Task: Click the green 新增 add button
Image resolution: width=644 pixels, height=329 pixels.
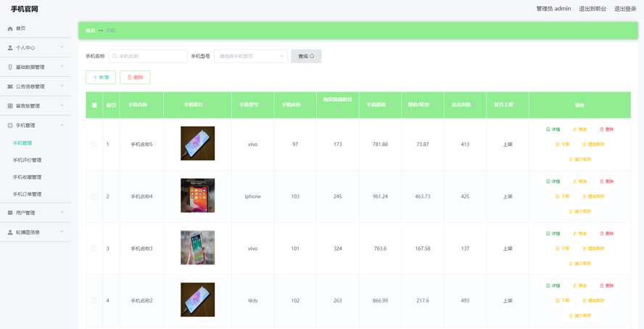Action: pos(101,77)
